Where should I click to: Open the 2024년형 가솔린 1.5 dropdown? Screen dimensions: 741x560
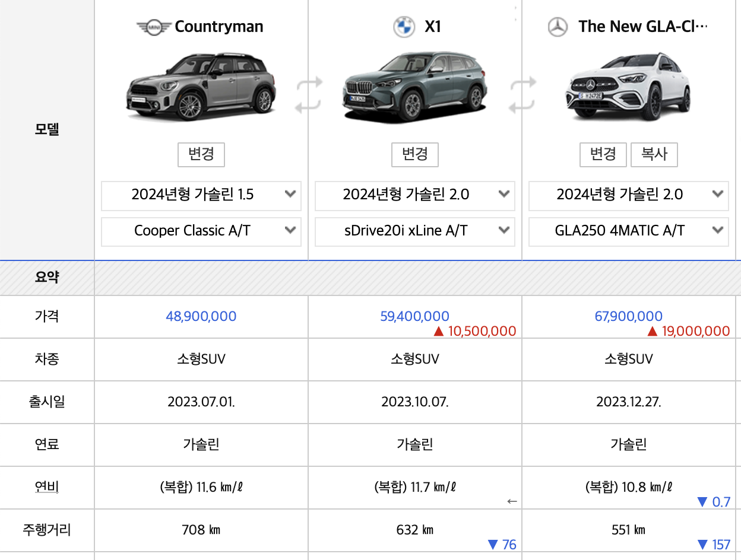coord(201,196)
